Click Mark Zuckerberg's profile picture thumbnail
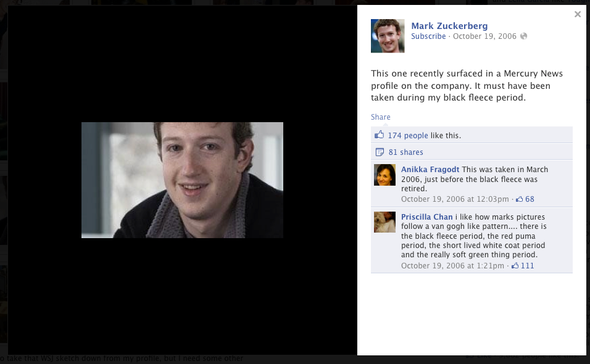Image resolution: width=590 pixels, height=364 pixels. (x=388, y=36)
